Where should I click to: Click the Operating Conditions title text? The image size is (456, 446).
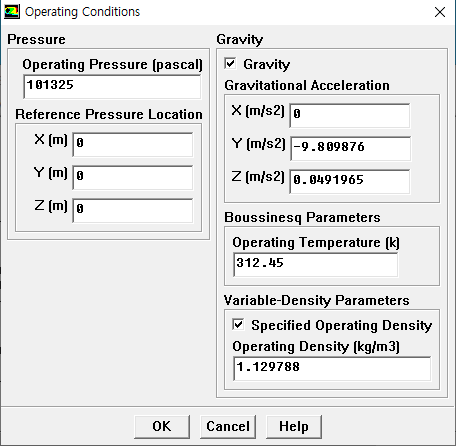(82, 12)
